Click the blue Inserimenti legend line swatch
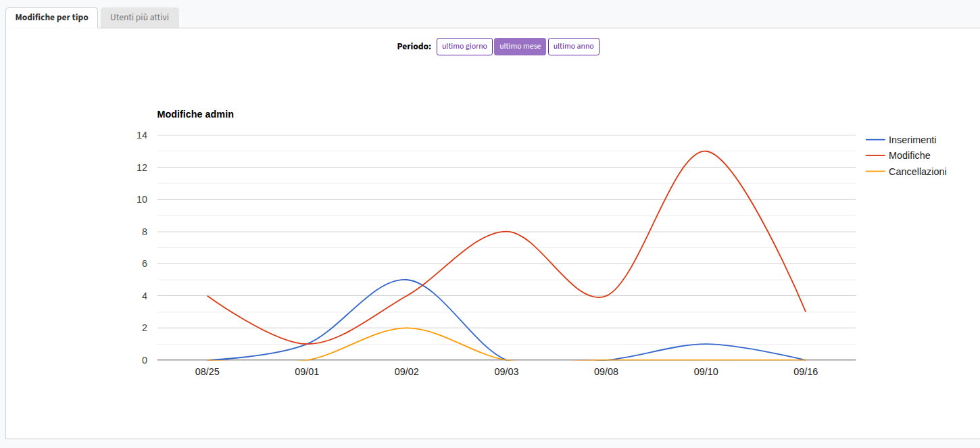Image resolution: width=980 pixels, height=448 pixels. (x=875, y=140)
